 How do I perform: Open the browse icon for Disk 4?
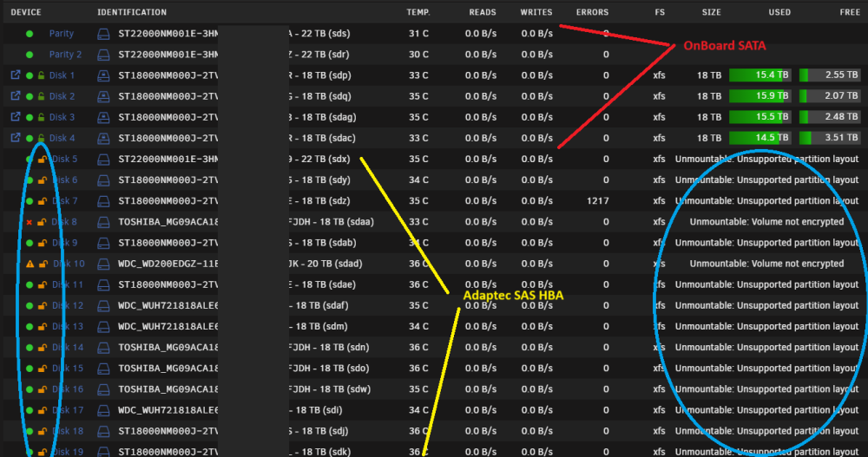(x=16, y=137)
